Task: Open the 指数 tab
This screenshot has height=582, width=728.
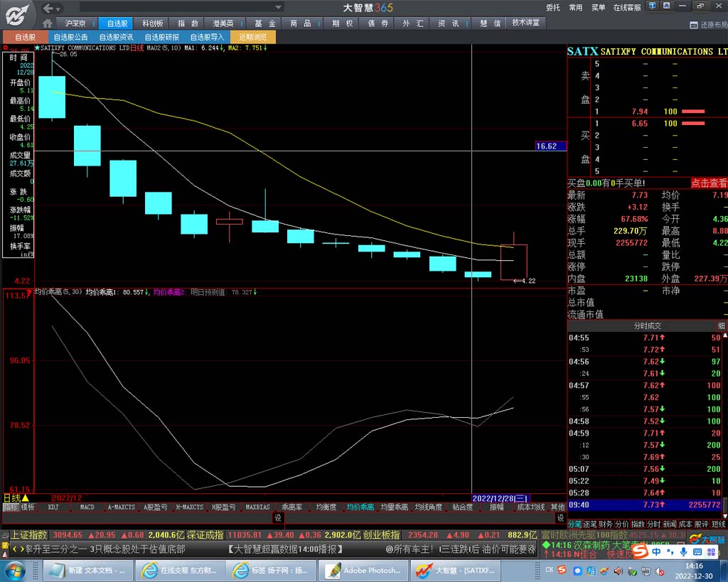Action: pyautogui.click(x=188, y=23)
